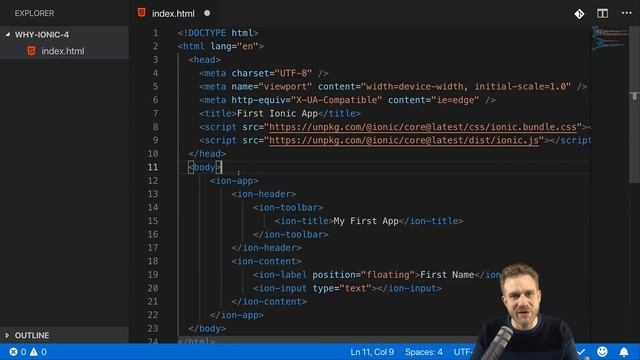Image resolution: width=640 pixels, height=360 pixels.
Task: Click the closing body tag on line 23
Action: pyautogui.click(x=207, y=329)
